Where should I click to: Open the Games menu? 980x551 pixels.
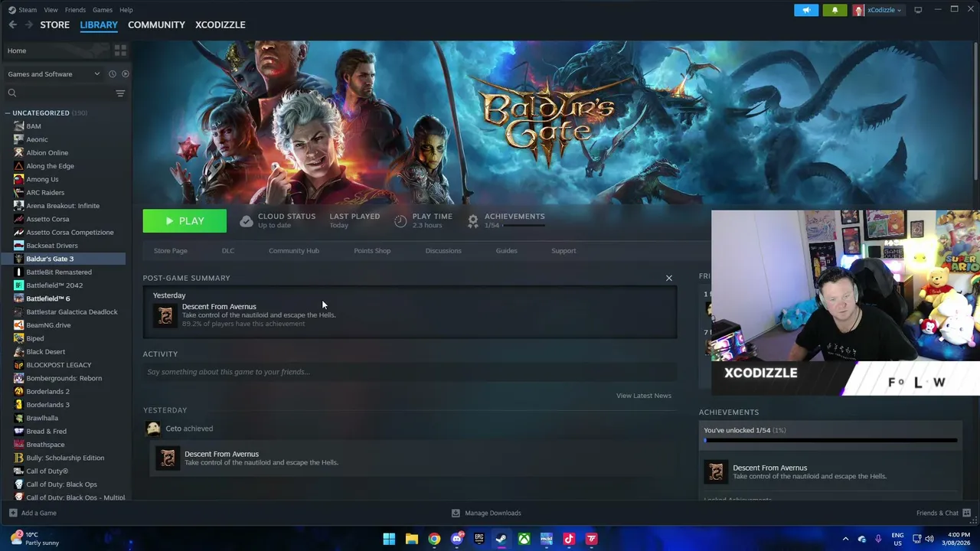[x=102, y=10]
